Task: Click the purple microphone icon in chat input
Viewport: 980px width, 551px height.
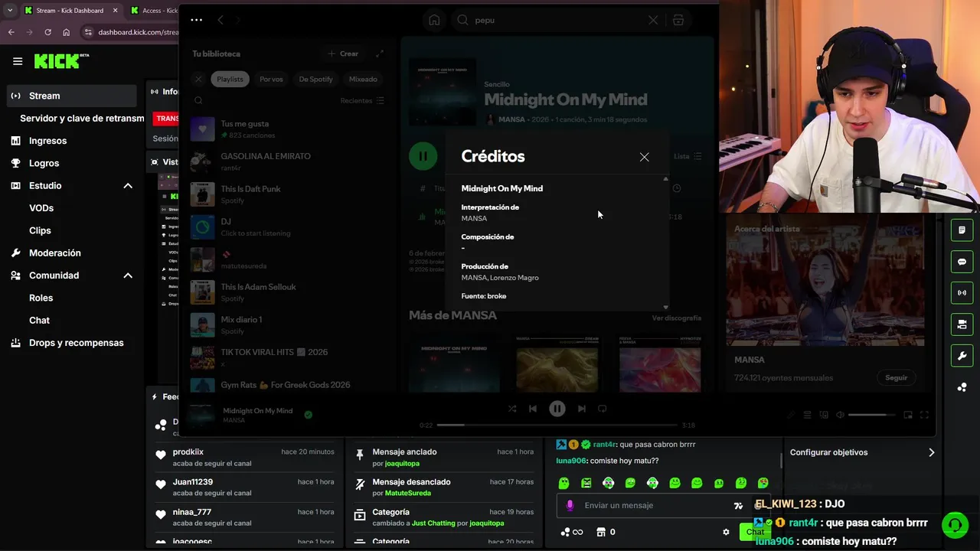Action: click(570, 506)
